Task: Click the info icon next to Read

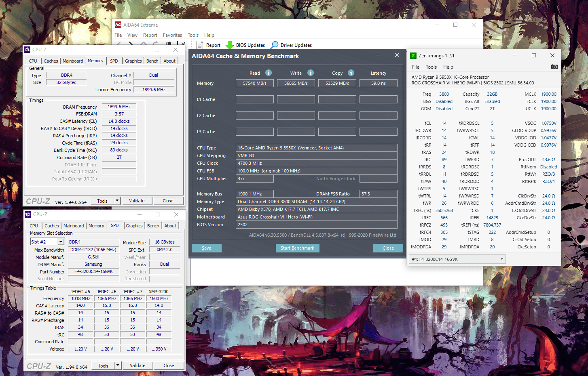Action: click(x=269, y=73)
